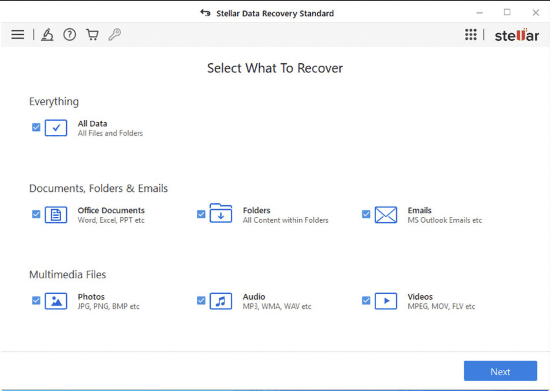Click the shopping cart purchase icon
This screenshot has height=392, width=550.
(92, 35)
